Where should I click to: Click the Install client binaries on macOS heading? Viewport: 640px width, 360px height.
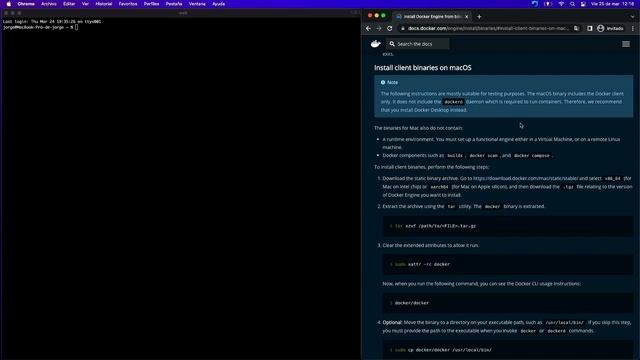click(423, 68)
